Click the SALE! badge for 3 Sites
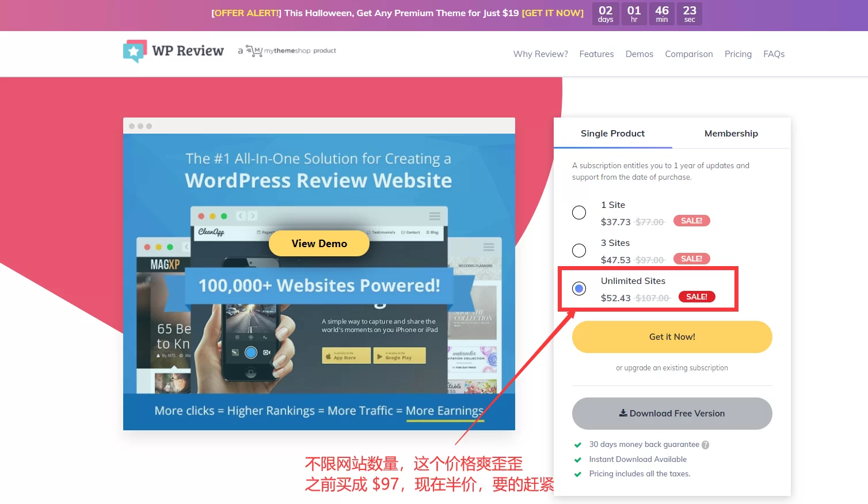 tap(691, 259)
